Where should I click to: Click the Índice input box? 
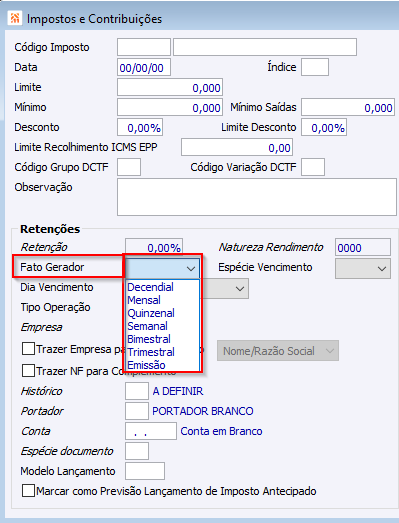[x=315, y=67]
